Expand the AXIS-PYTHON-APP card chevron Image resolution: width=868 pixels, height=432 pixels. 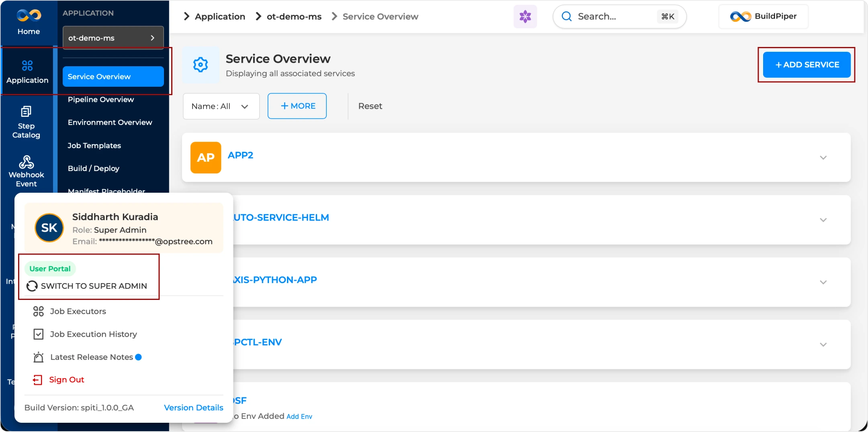823,282
